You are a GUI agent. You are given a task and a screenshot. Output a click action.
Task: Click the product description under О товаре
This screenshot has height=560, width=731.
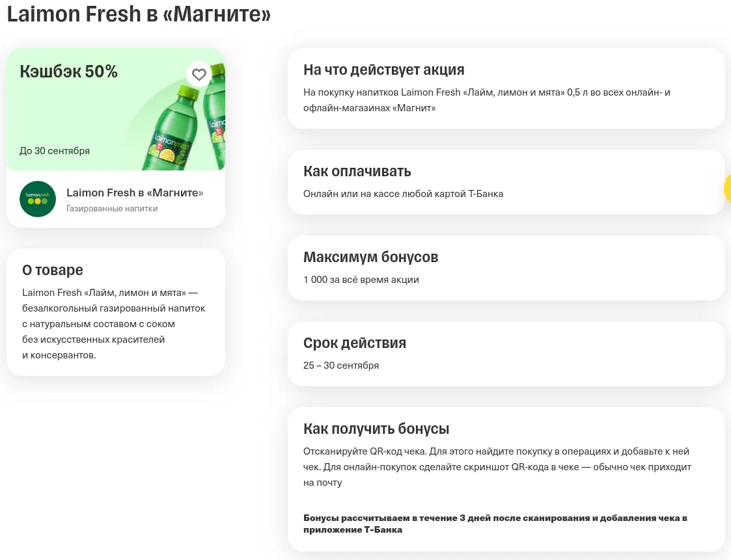pos(114,324)
